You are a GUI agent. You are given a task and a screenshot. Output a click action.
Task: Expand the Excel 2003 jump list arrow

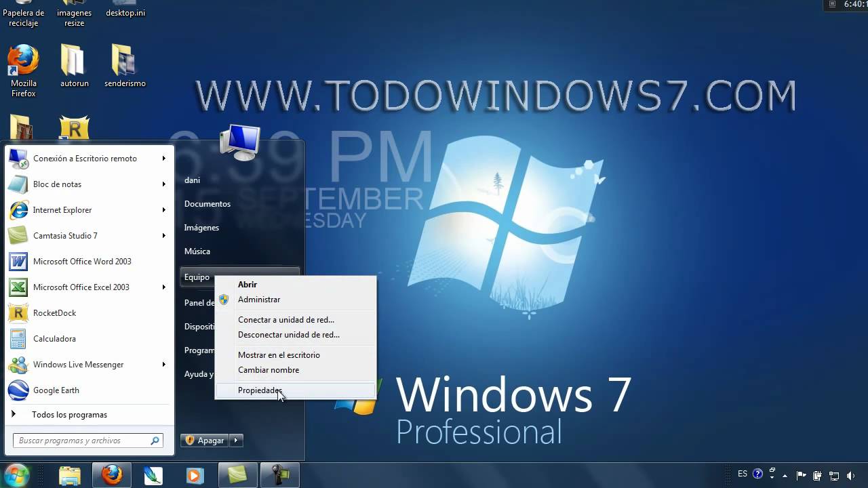point(163,287)
